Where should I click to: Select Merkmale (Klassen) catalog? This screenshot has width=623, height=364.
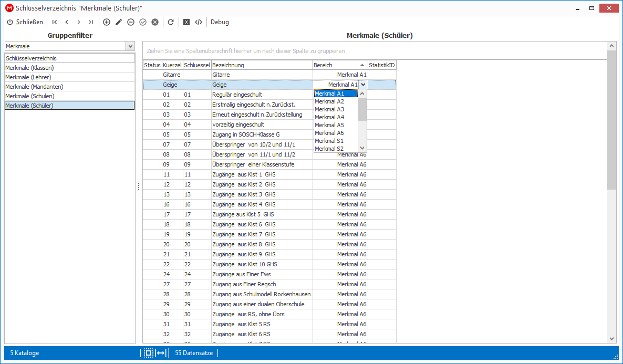pos(69,68)
